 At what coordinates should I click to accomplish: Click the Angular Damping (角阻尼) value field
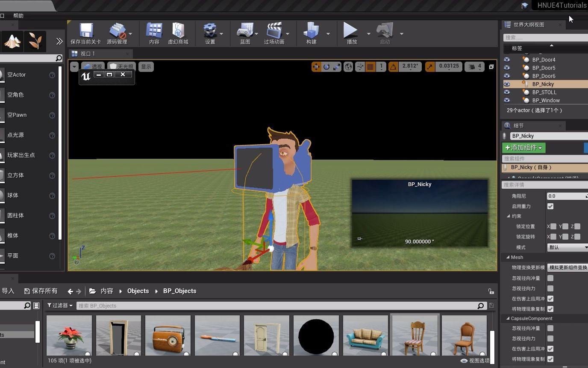(567, 196)
